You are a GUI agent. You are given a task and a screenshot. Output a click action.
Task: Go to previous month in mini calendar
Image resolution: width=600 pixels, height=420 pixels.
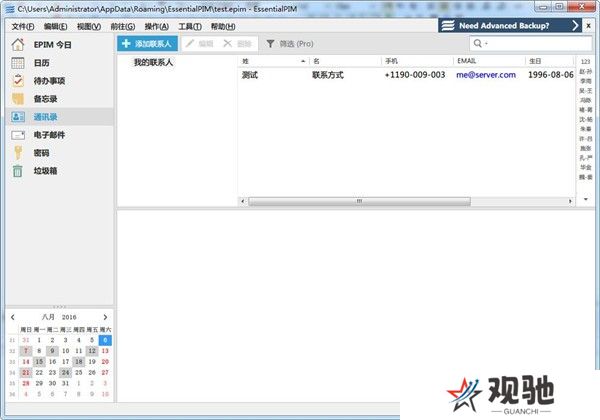(13, 317)
